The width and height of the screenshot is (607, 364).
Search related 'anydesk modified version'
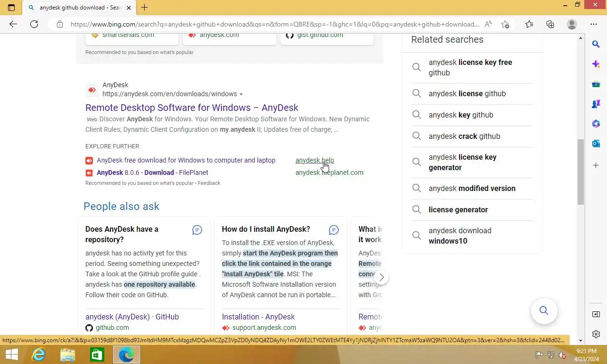pos(472,188)
